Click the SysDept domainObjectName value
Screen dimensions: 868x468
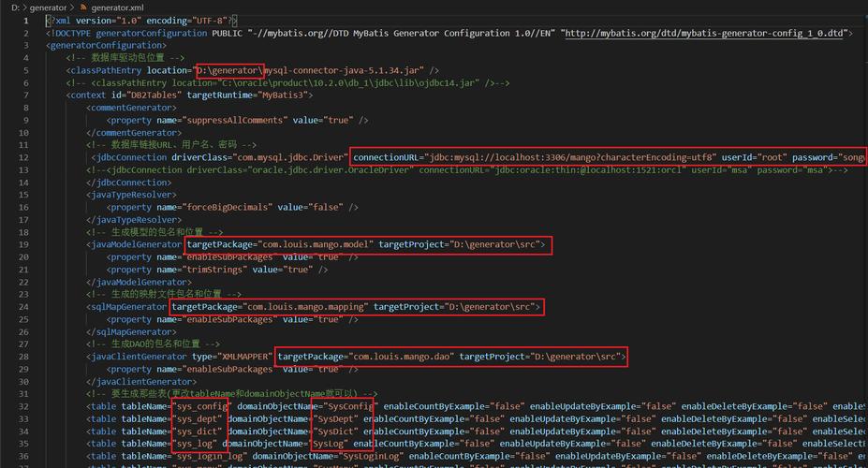coord(333,418)
